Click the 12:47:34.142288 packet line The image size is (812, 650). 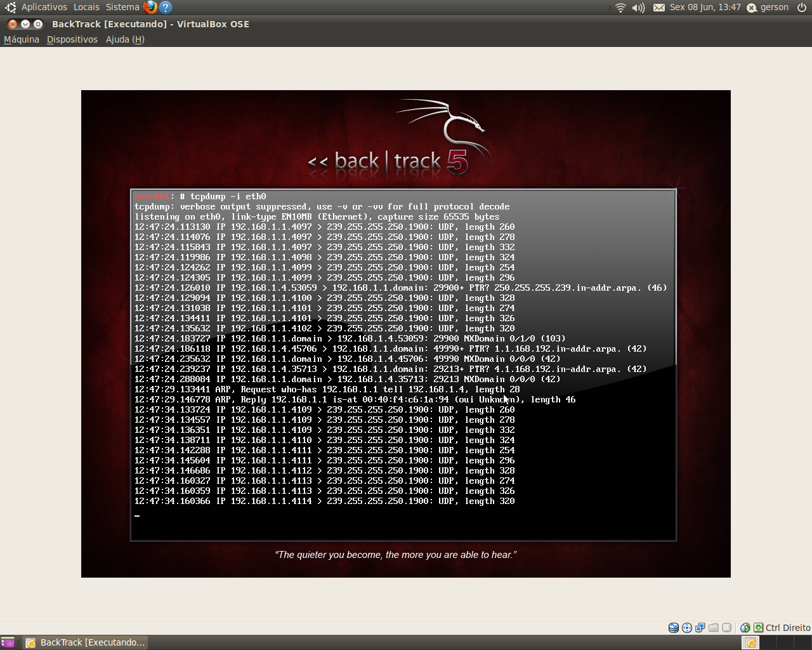324,451
